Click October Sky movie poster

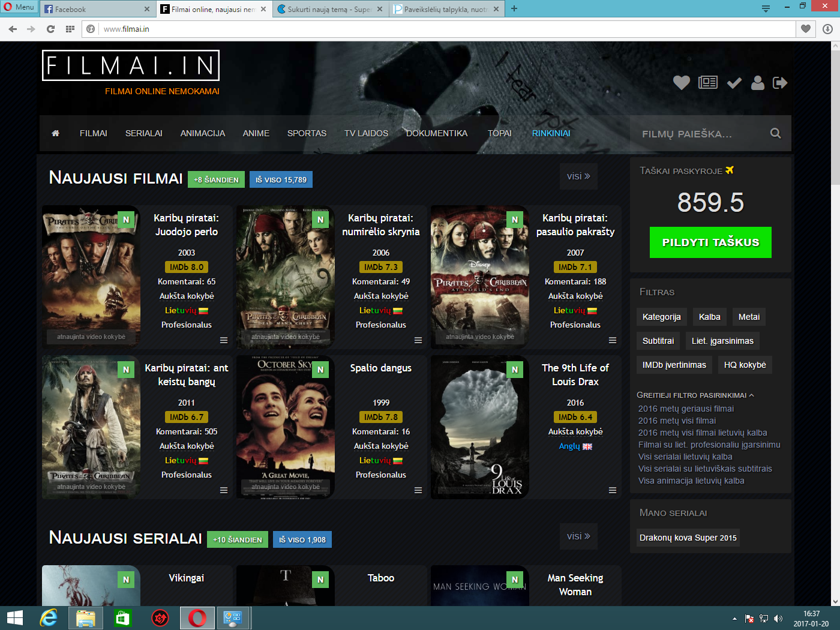[286, 427]
